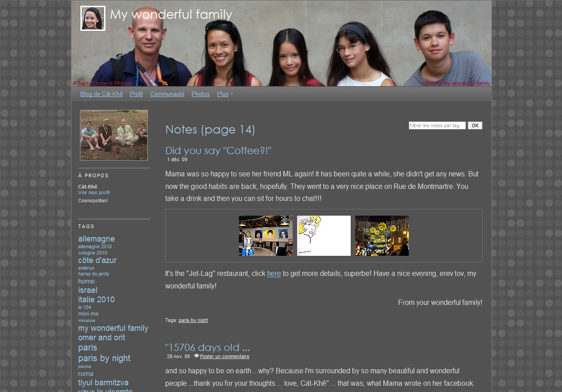Click the blog avatar icon in header
Screen dimensions: 562x392
point(93,18)
